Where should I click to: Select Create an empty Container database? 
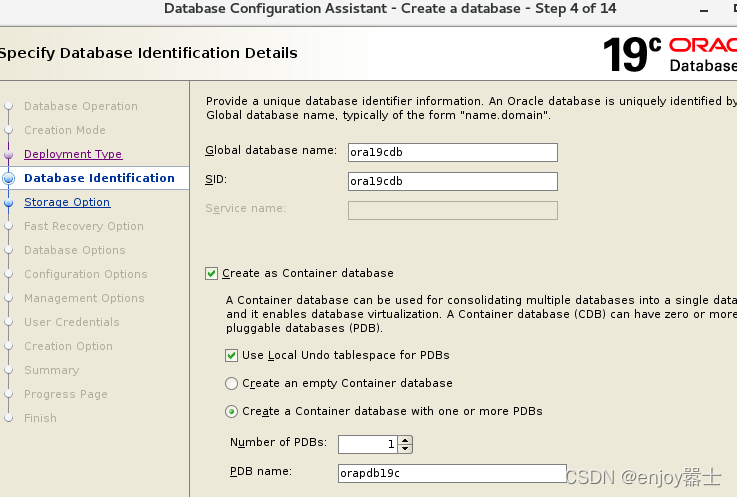231,384
